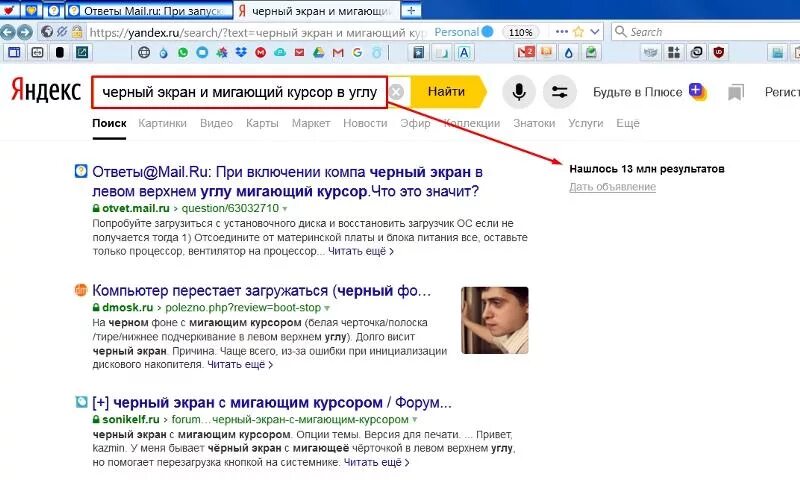Toggle the Personal container indicator

[464, 32]
